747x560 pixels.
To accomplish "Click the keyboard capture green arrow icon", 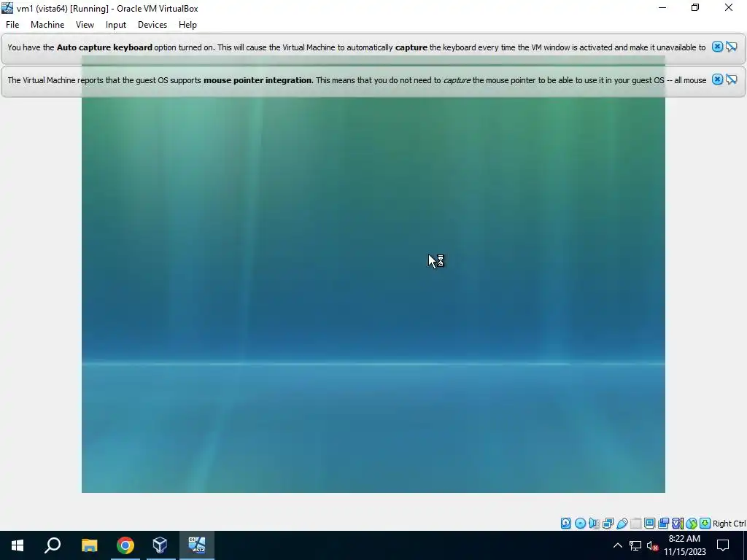I will (705, 524).
